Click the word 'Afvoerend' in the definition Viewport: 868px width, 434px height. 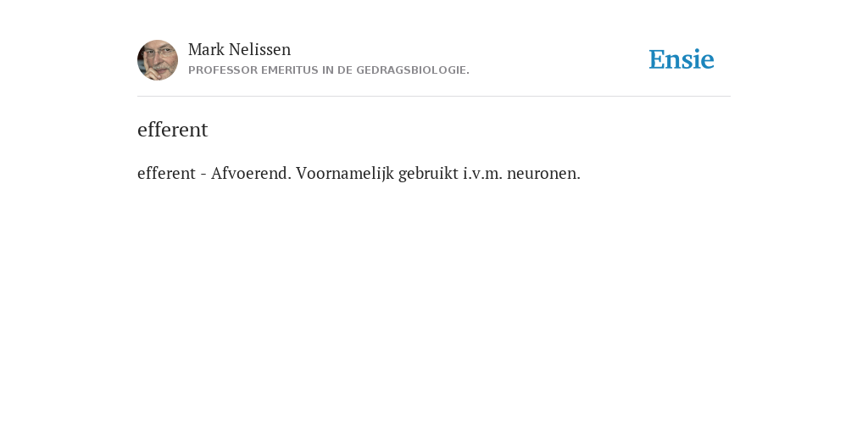click(251, 173)
